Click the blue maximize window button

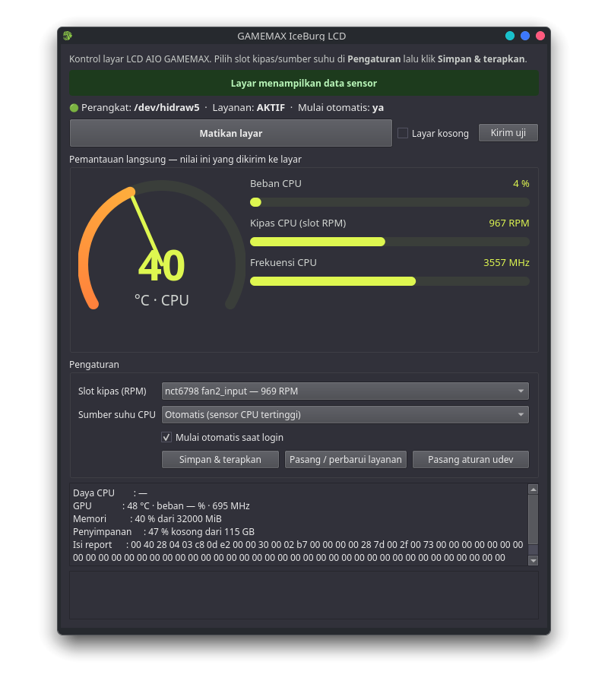(525, 36)
